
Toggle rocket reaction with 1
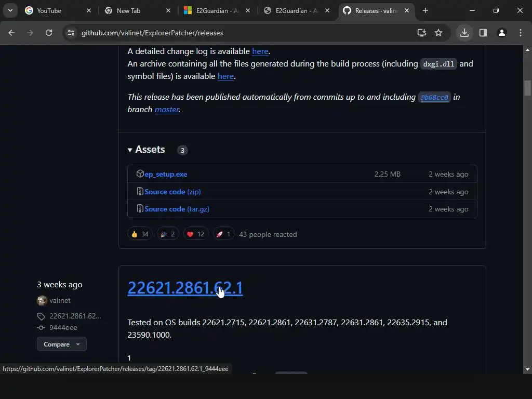[x=223, y=234]
